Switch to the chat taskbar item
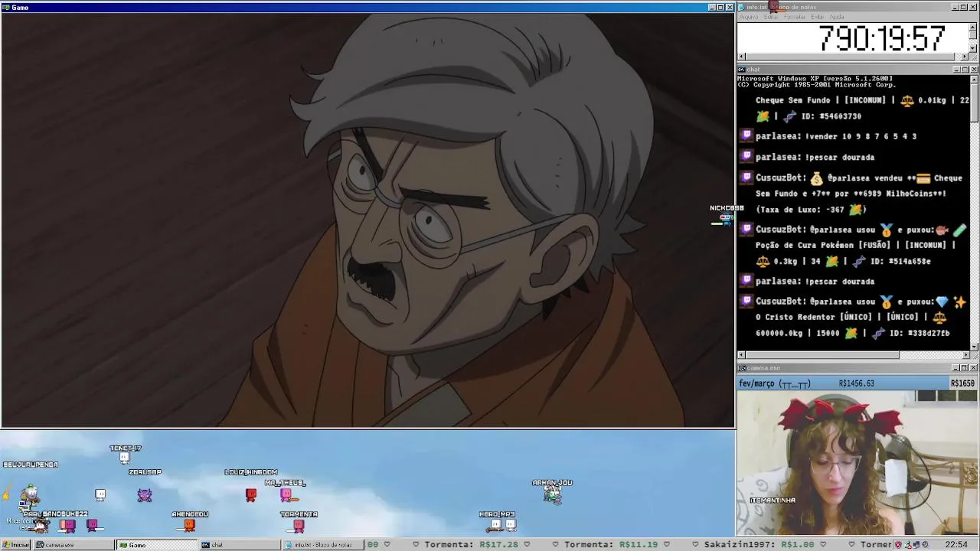The image size is (980, 551). 240,545
